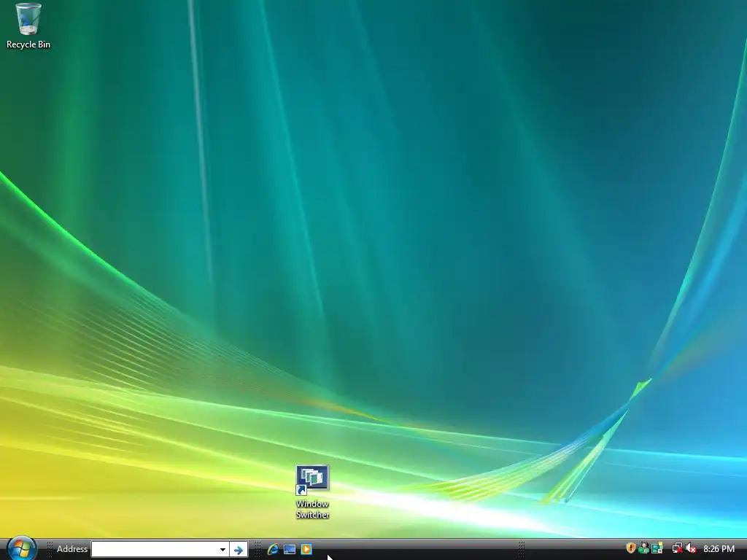Click the Address toolbar label

[72, 549]
